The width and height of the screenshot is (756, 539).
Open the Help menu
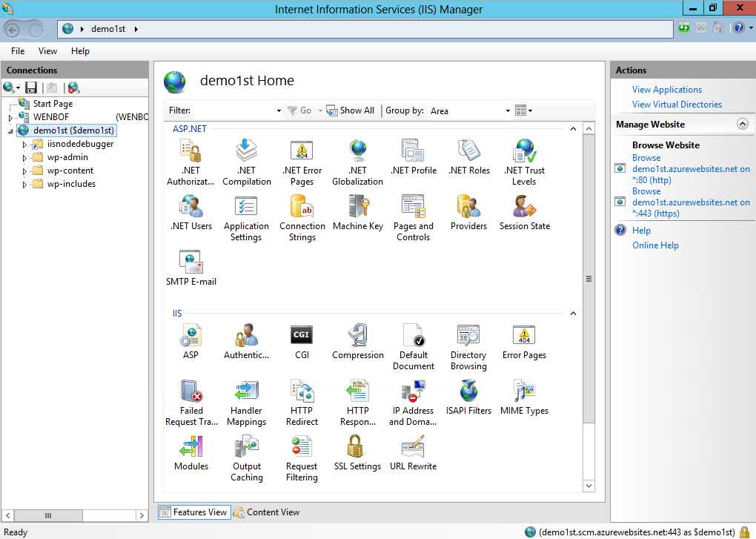tap(80, 51)
